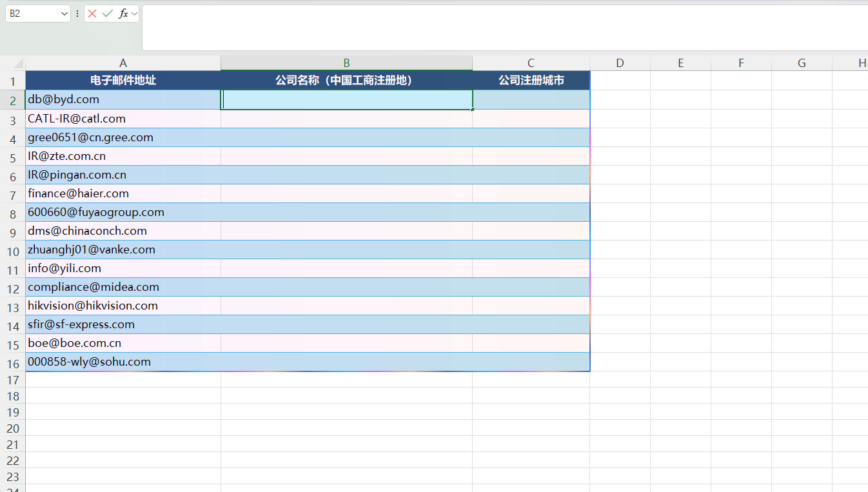This screenshot has width=868, height=492.
Task: Select cell C15 in the boe@boe.com.cn row
Action: click(531, 343)
